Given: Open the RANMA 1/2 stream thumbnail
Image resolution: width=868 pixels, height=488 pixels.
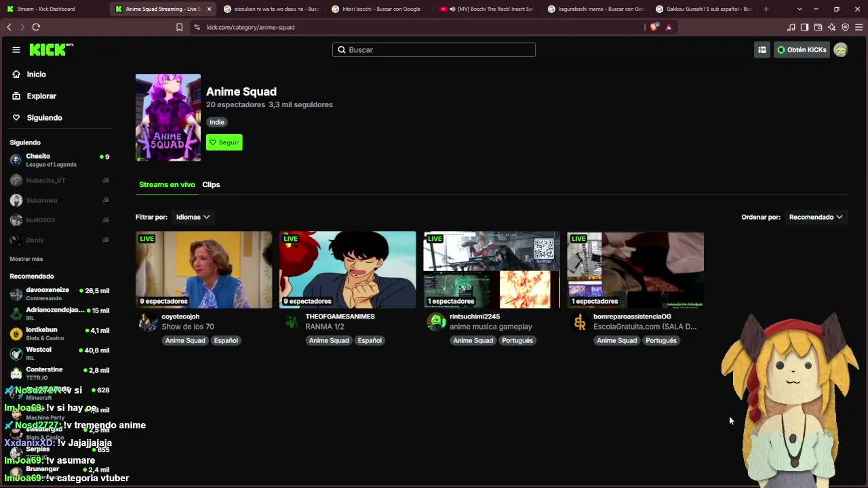Looking at the screenshot, I should 348,270.
